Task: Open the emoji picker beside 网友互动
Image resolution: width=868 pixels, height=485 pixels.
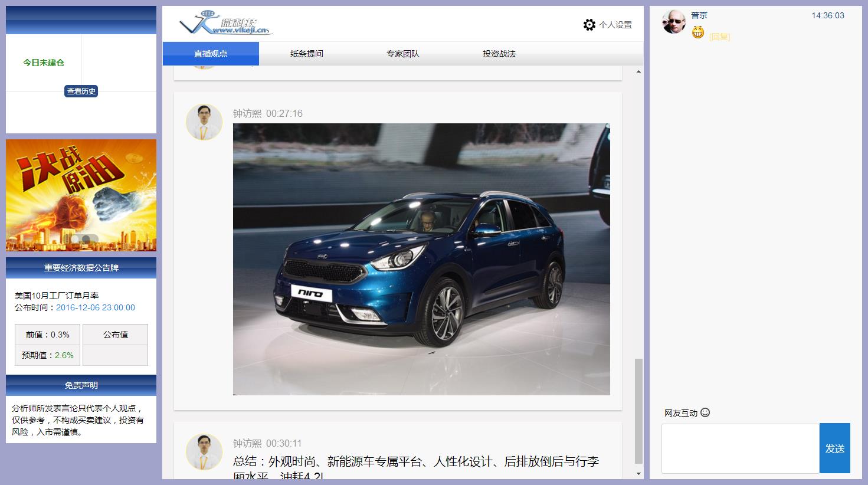Action: pyautogui.click(x=705, y=412)
